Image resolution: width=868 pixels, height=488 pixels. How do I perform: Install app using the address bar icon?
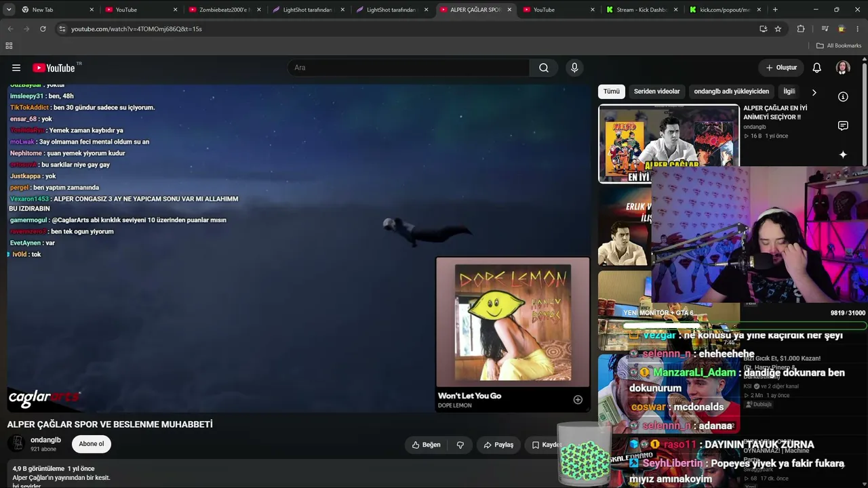tap(763, 29)
